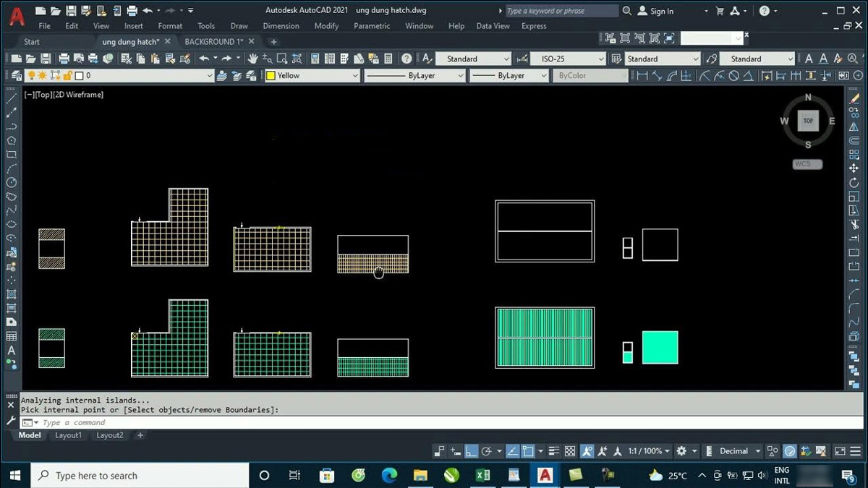This screenshot has height=488, width=868.
Task: Click the add layout plus button
Action: (140, 435)
